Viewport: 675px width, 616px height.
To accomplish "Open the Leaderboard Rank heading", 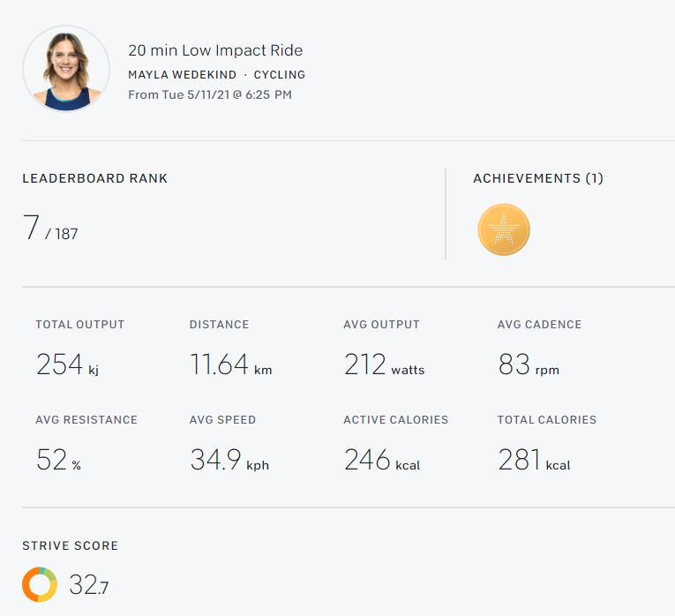I will pyautogui.click(x=94, y=178).
